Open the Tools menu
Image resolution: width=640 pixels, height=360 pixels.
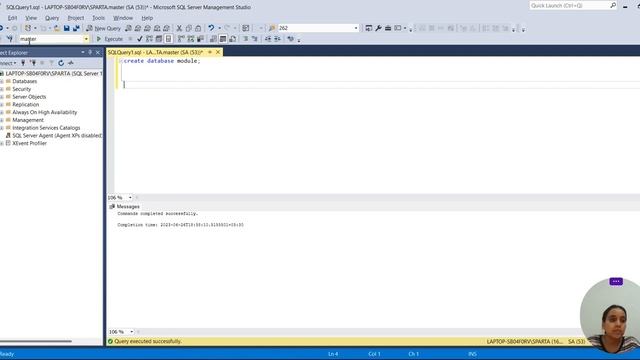coord(98,18)
